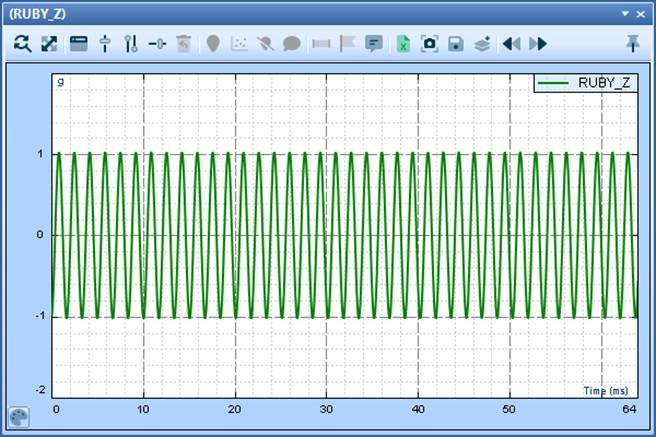Click the trash can delete icon

(184, 43)
